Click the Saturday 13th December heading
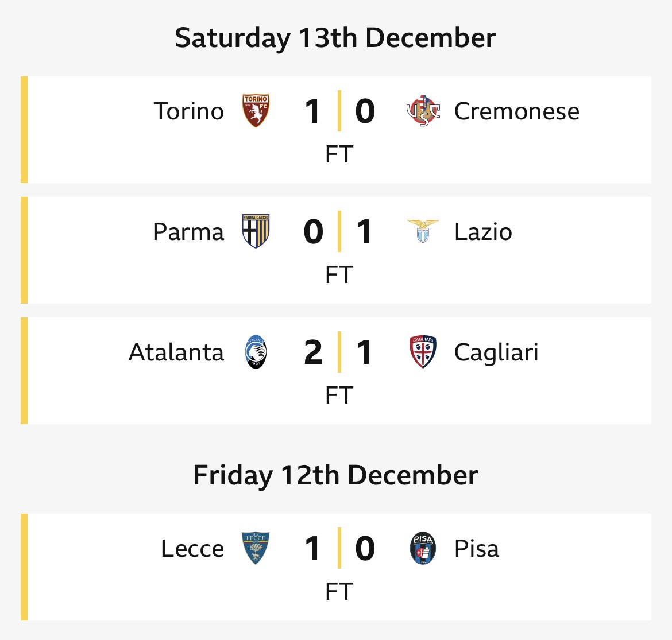Viewport: 672px width, 640px height. (x=335, y=38)
